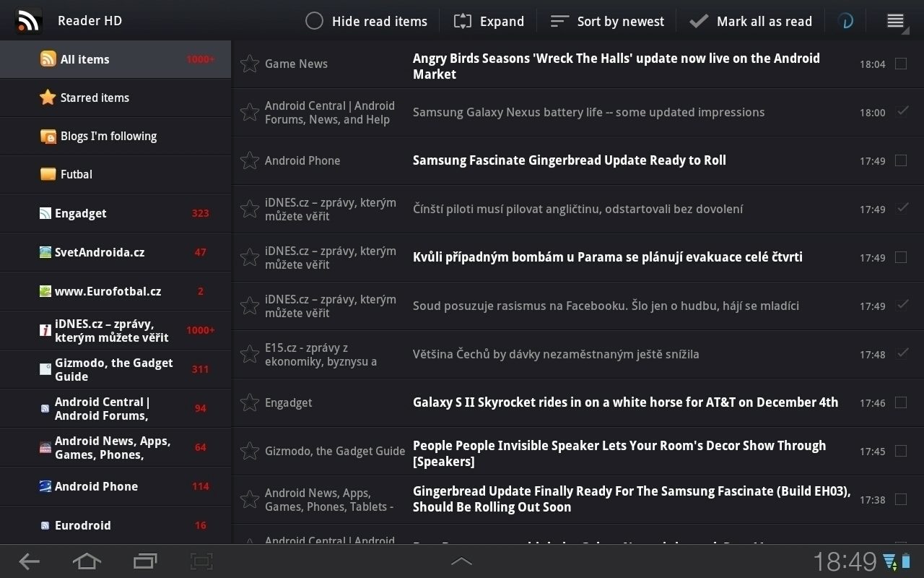Expand the bottom bar up chevron

tap(461, 561)
